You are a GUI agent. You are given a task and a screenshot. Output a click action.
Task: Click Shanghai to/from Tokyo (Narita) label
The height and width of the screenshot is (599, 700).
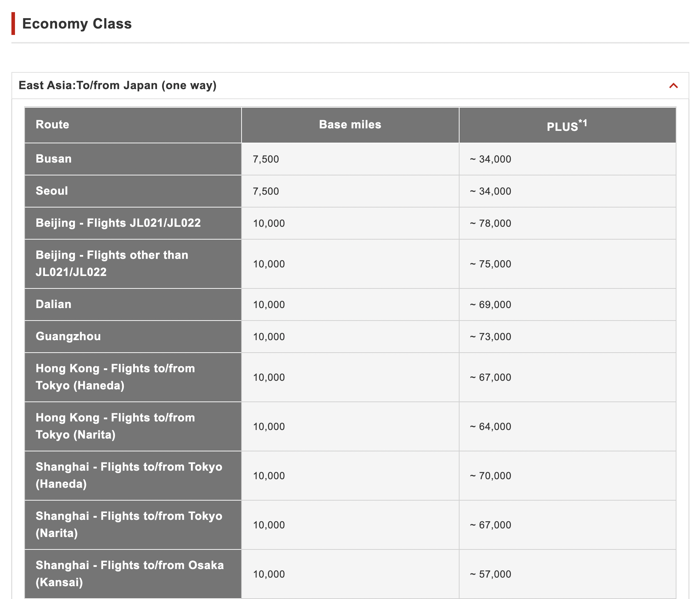coord(129,524)
